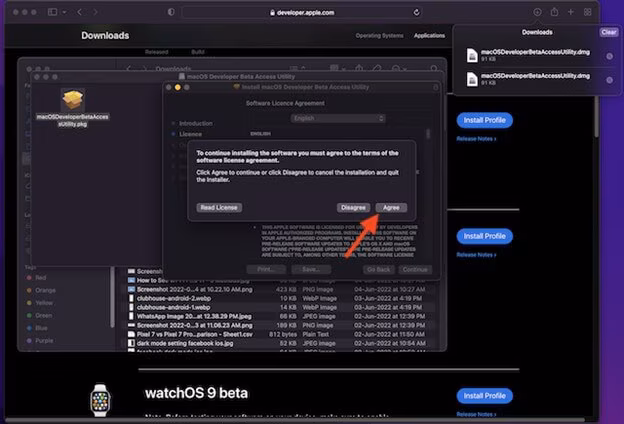Screen dimensions: 624x424
Task: Select file Screenshot 2022-0...4 at 10.22.10 AM.png
Action: point(278,289)
